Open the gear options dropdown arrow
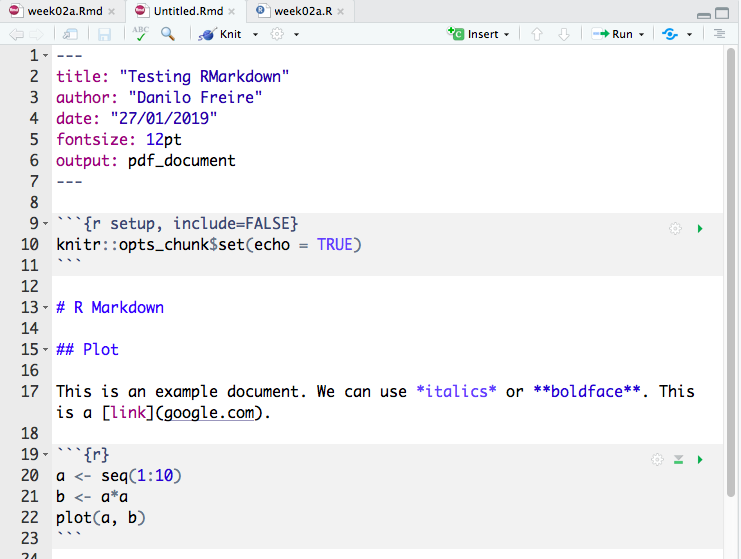Screen dimensions: 741x559 (x=296, y=34)
